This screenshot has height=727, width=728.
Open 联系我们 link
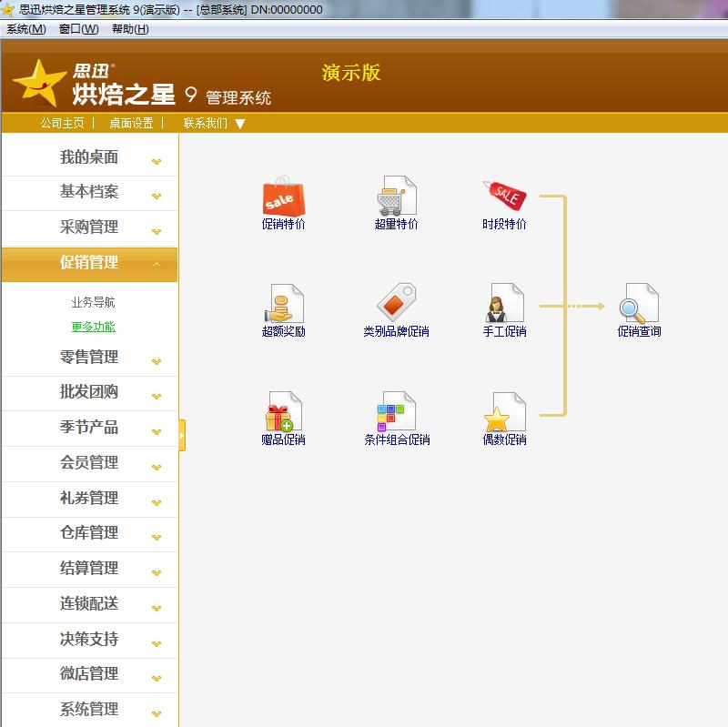point(206,123)
